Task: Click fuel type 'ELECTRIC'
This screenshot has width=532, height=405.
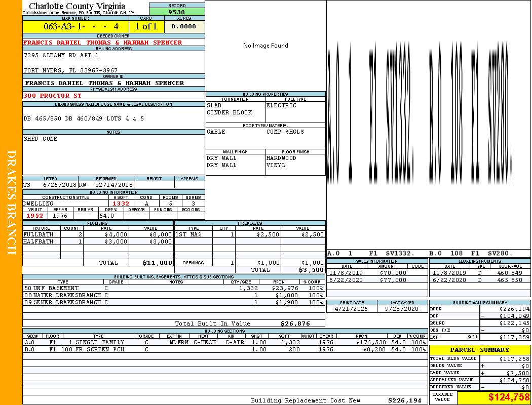Action: point(281,105)
